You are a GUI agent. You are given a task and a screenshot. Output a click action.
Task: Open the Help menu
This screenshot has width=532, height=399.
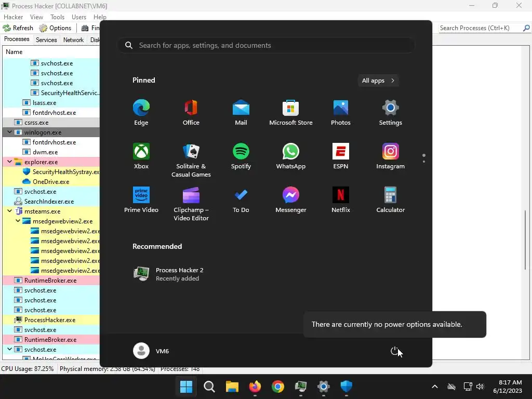click(x=100, y=17)
